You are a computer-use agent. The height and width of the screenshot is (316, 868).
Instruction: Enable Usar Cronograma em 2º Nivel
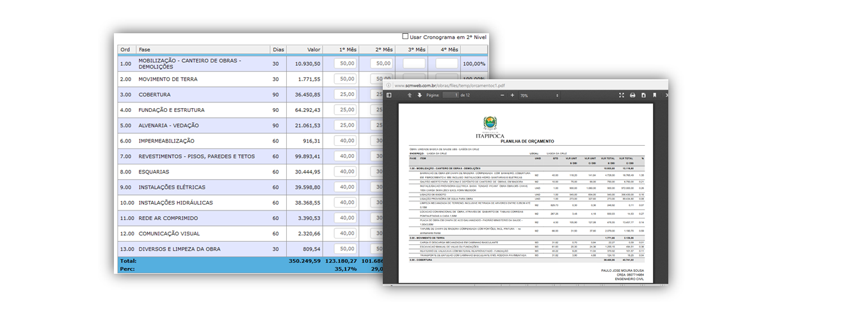click(405, 37)
